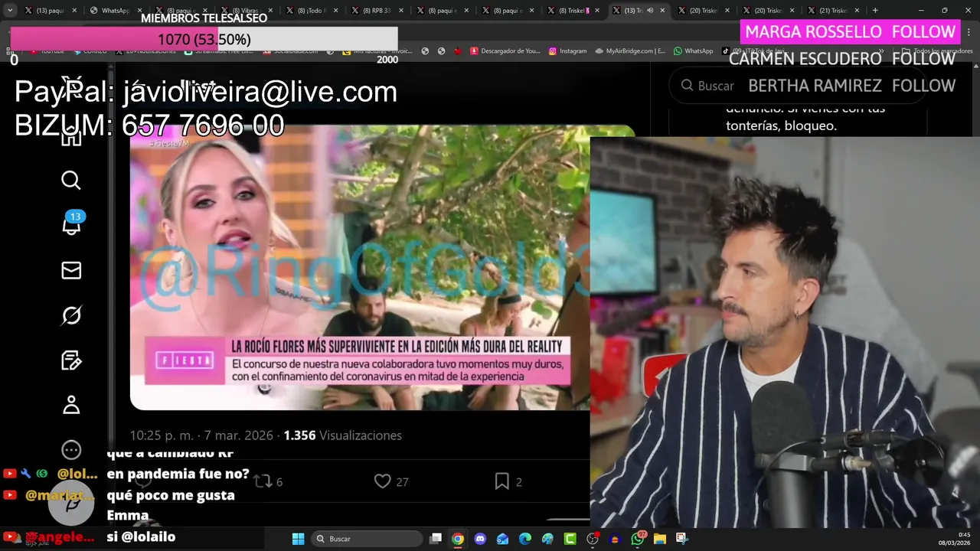Viewport: 980px width, 551px height.
Task: Close the (8) Triskel browser tab
Action: tap(596, 11)
